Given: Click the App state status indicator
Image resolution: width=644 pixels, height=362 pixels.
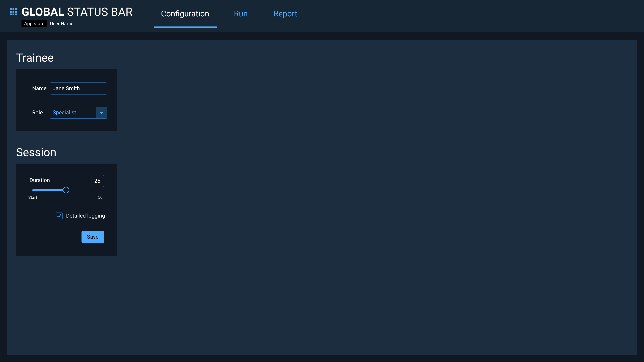Looking at the screenshot, I should 34,23.
